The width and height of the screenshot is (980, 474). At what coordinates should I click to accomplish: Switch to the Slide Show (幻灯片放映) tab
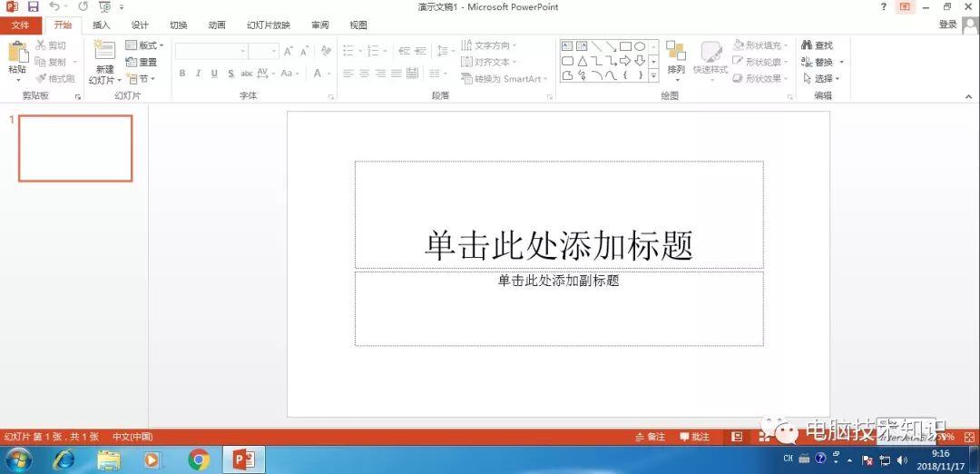tap(268, 25)
